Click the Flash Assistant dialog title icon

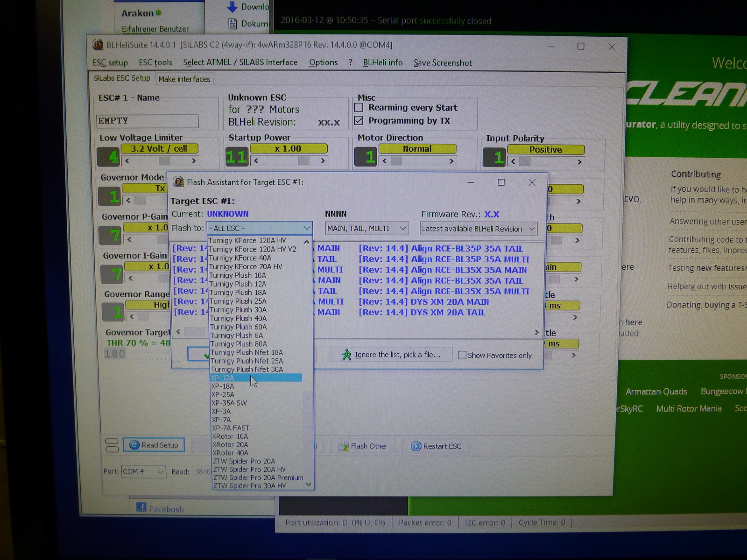[178, 182]
